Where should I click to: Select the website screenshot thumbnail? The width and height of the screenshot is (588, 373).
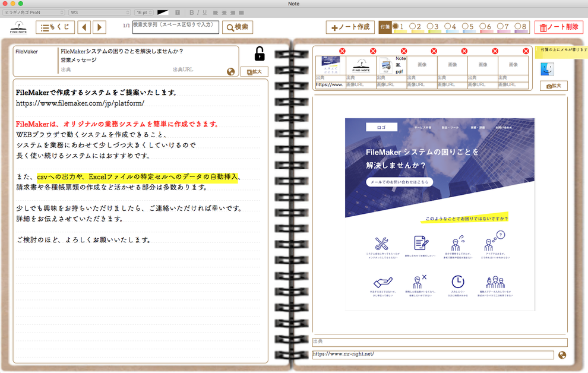pos(330,65)
